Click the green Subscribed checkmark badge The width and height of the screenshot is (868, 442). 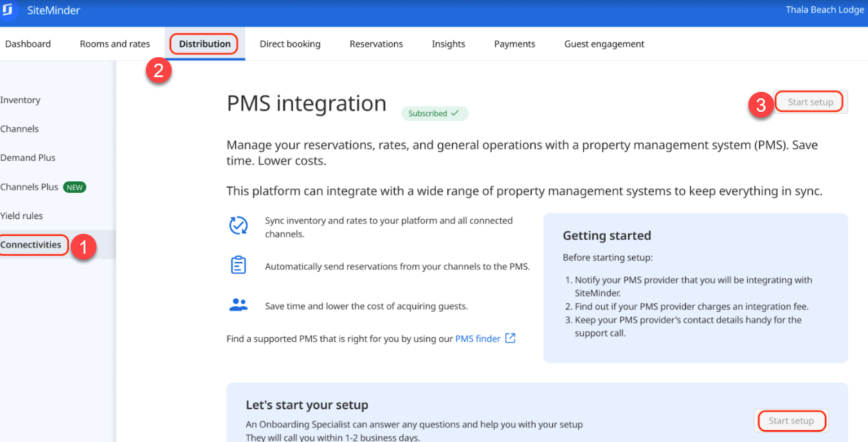pos(435,113)
